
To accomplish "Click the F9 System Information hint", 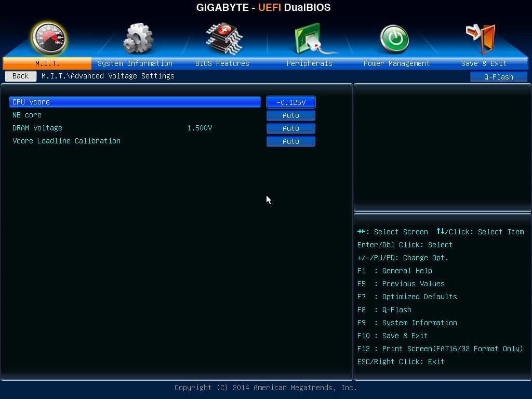I will pos(407,323).
